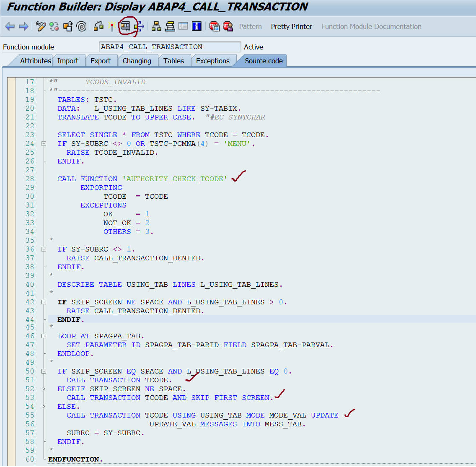The height and width of the screenshot is (467, 476).
Task: Open the object hierarchy list icon
Action: (156, 26)
